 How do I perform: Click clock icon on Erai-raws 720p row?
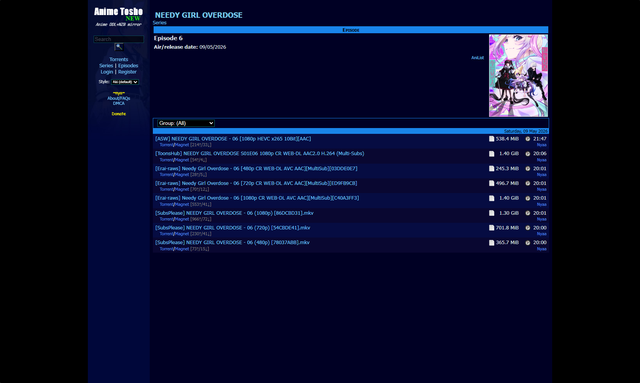(528, 183)
